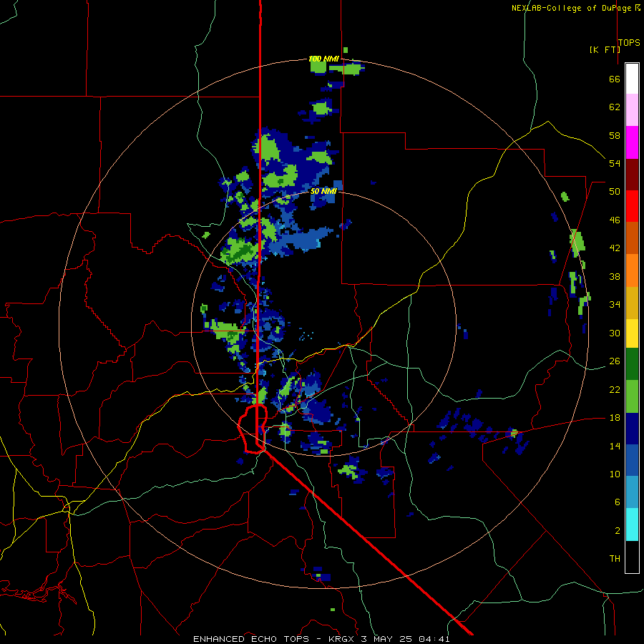Click the dark red 50-54 kft legend swatch
This screenshot has width=644, height=644.
[632, 175]
